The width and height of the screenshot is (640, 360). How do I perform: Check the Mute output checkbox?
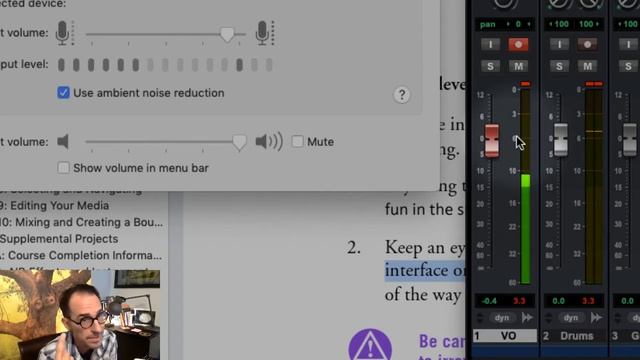point(297,142)
